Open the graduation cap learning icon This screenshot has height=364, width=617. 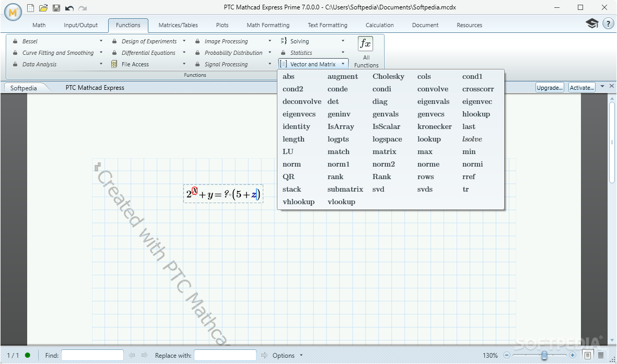click(592, 23)
